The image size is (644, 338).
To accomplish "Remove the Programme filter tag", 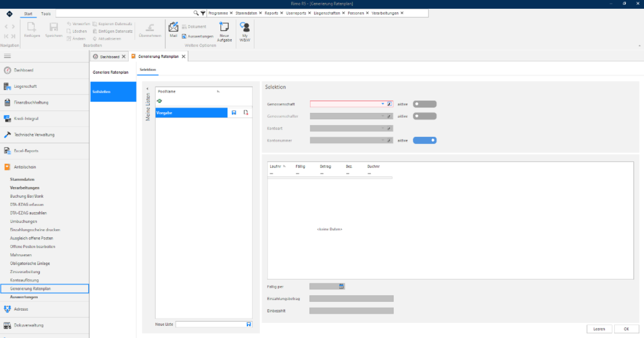I will tap(232, 13).
